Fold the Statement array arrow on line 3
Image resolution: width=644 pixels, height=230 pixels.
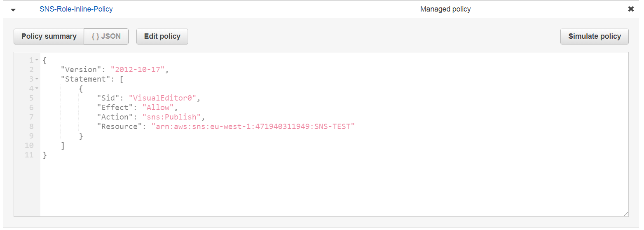37,79
